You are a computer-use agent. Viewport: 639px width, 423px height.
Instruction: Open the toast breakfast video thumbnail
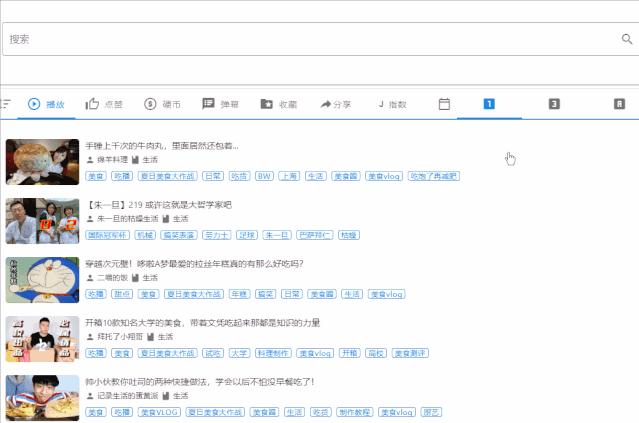tap(42, 398)
